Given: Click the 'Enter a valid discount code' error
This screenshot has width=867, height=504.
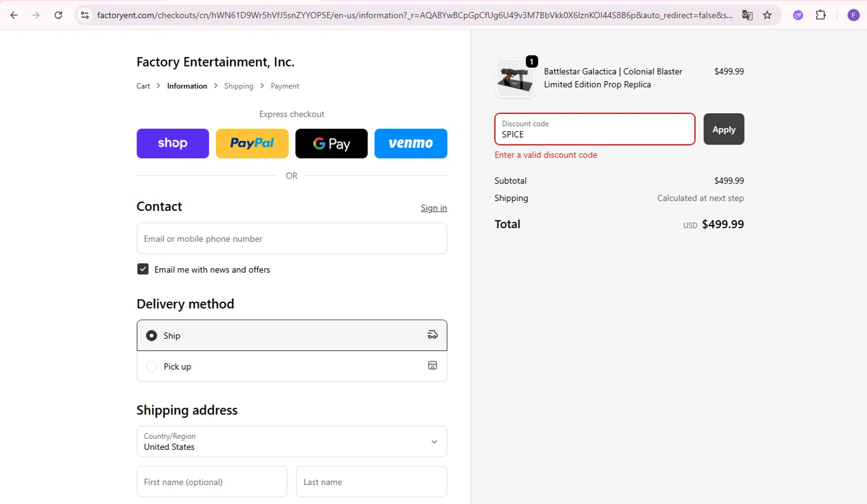Looking at the screenshot, I should click(546, 155).
